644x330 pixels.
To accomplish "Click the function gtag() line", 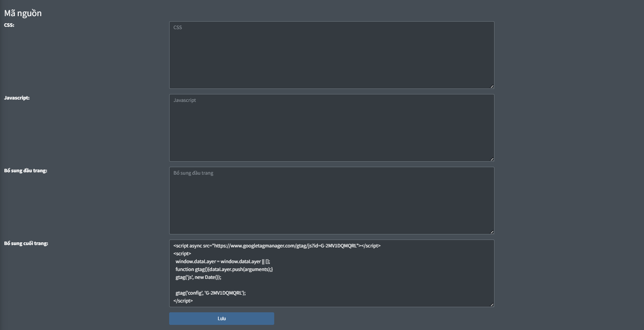I will click(x=224, y=269).
